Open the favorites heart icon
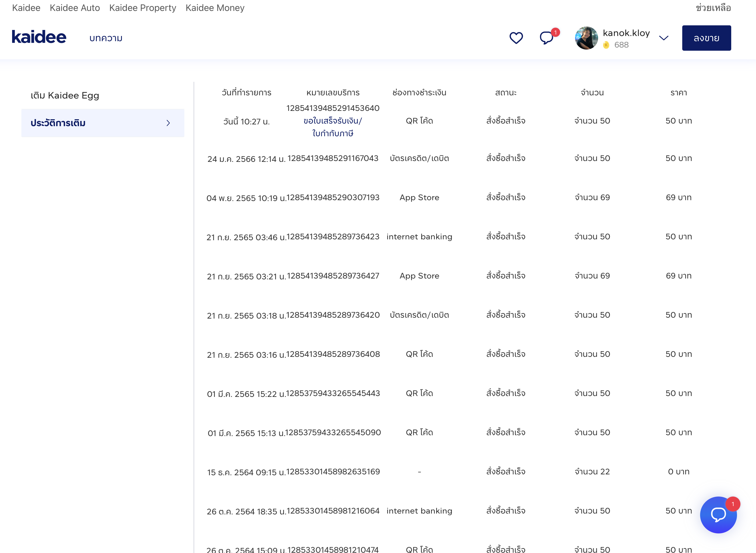Viewport: 756px width, 553px height. pos(516,38)
